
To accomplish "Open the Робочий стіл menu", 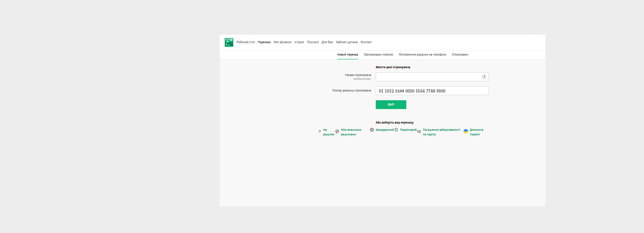I will click(245, 42).
